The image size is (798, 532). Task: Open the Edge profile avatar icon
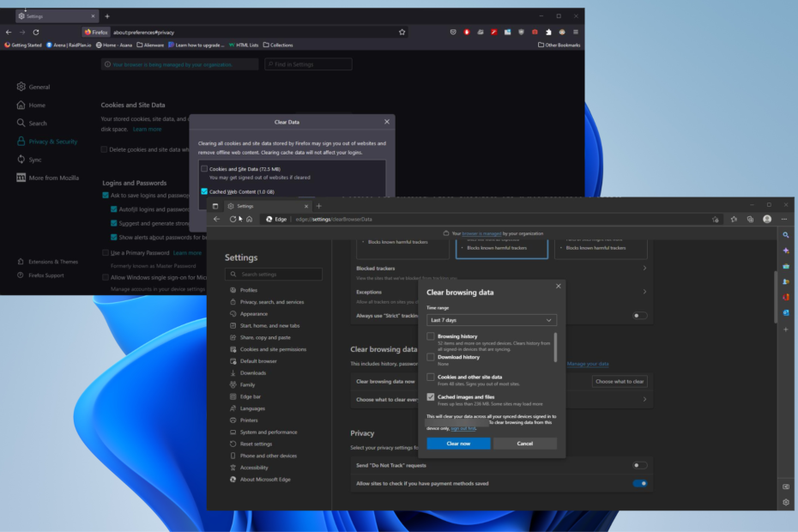tap(767, 220)
